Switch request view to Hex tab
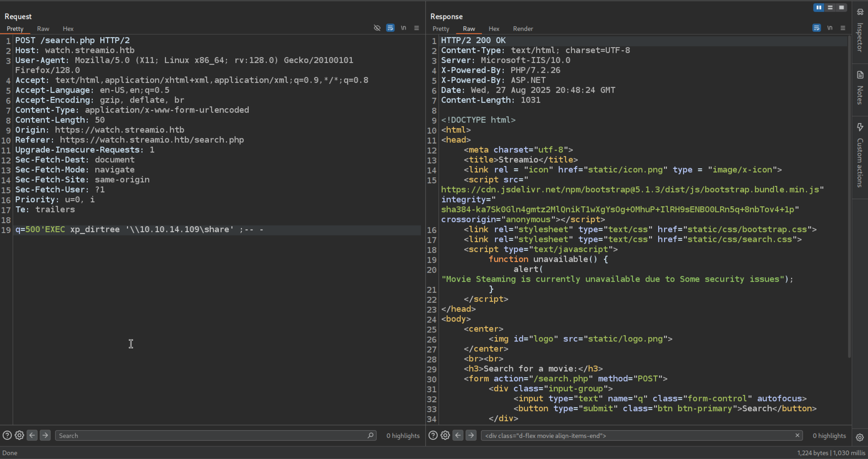868x459 pixels. pos(68,29)
